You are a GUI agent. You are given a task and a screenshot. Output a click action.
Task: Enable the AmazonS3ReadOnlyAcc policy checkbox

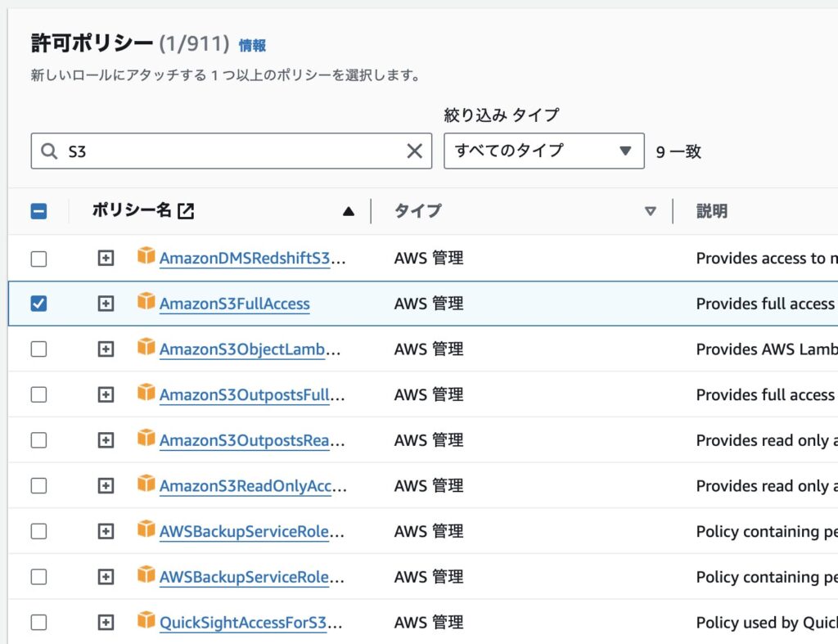(38, 486)
